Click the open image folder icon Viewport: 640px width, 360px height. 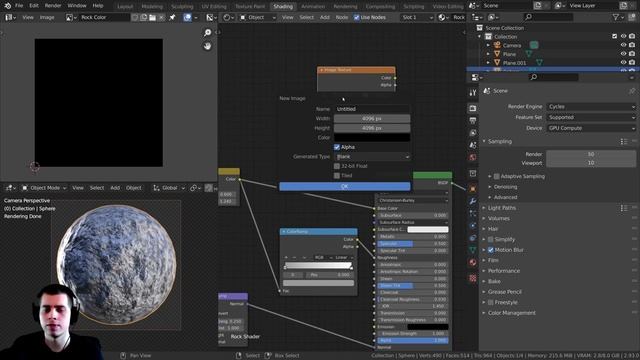coord(152,18)
